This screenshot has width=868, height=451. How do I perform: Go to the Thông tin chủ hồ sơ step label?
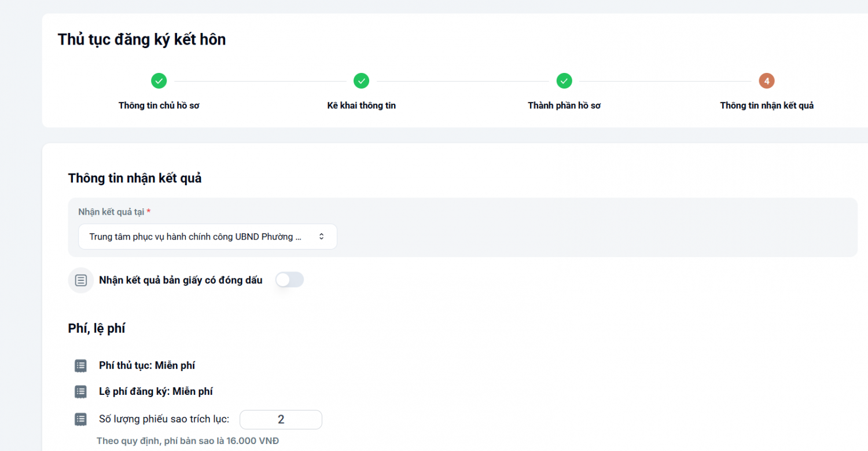[x=159, y=105]
